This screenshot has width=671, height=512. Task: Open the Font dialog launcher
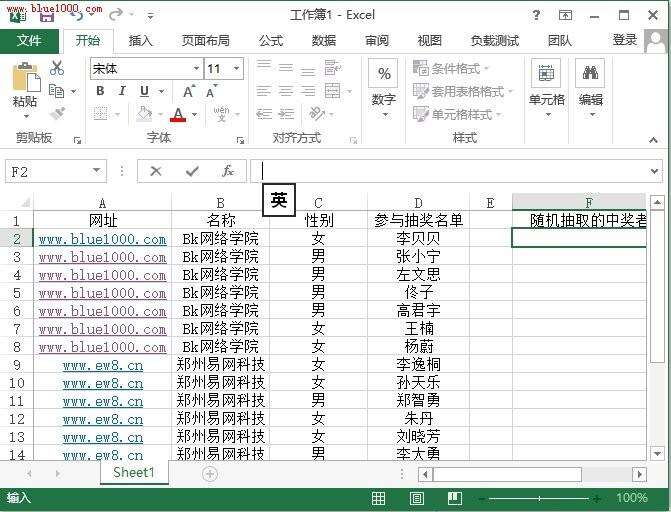point(240,140)
